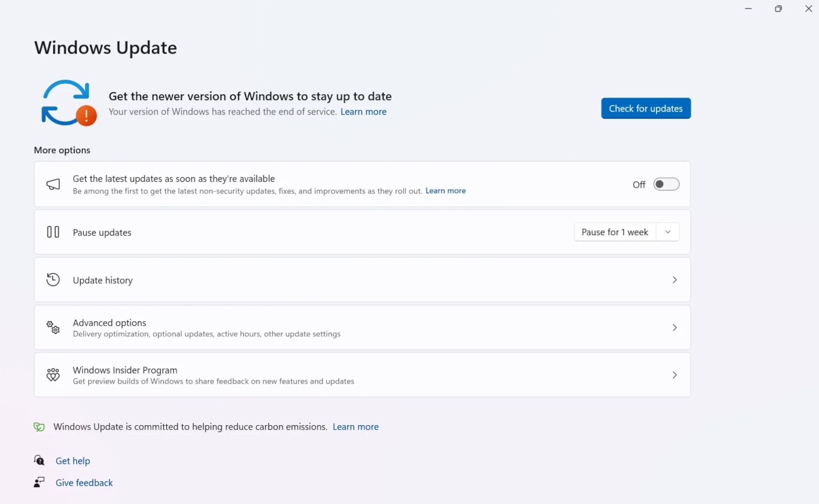Click the pause icon beside Pause updates

point(54,232)
